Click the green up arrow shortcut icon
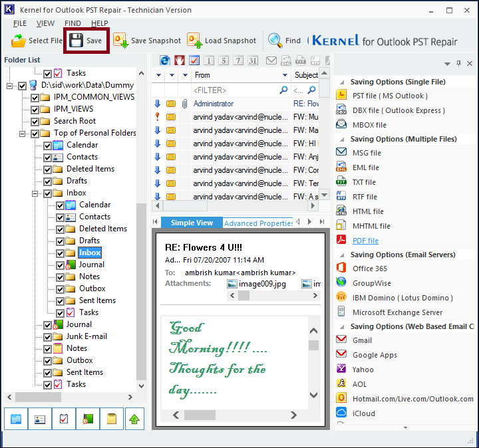 (134, 419)
